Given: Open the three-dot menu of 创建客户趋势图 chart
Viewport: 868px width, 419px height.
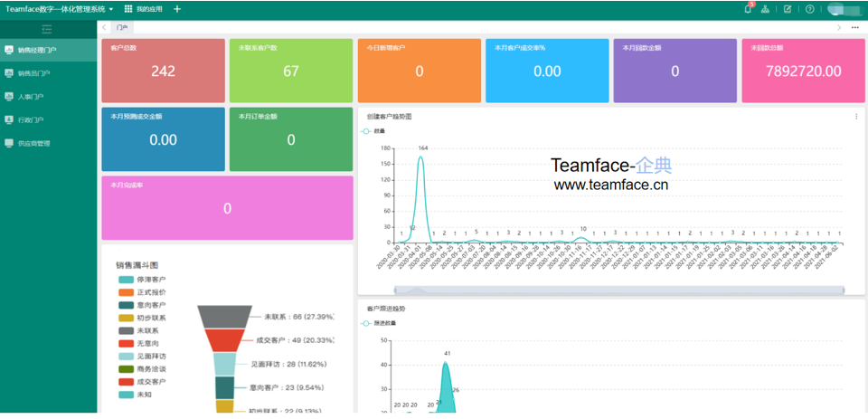Looking at the screenshot, I should 856,117.
